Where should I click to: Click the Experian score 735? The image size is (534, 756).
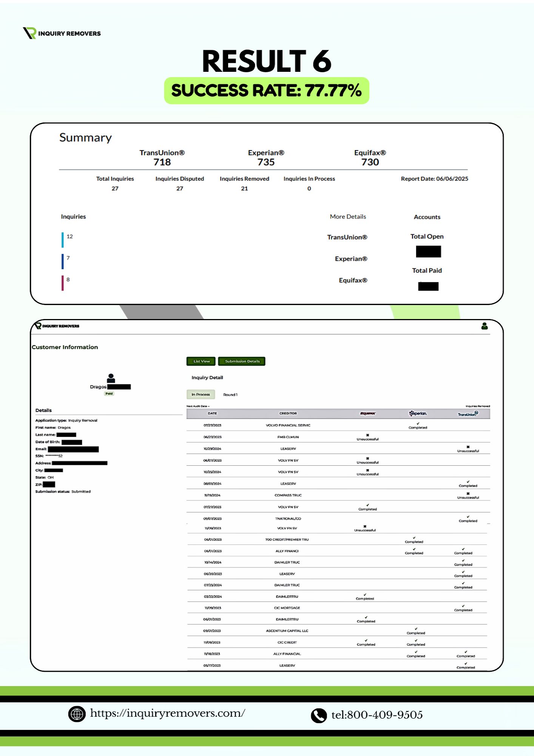tap(266, 162)
